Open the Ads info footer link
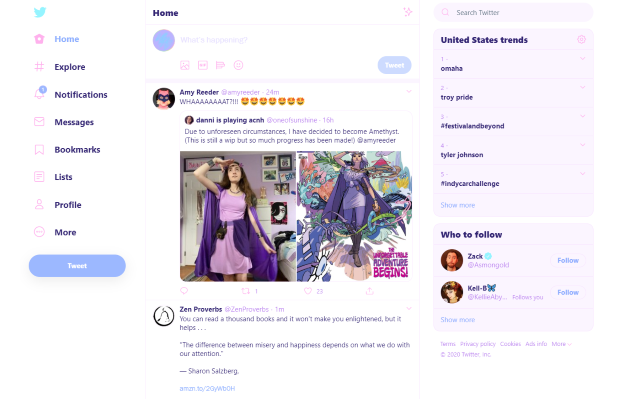This screenshot has height=399, width=626. pyautogui.click(x=536, y=344)
